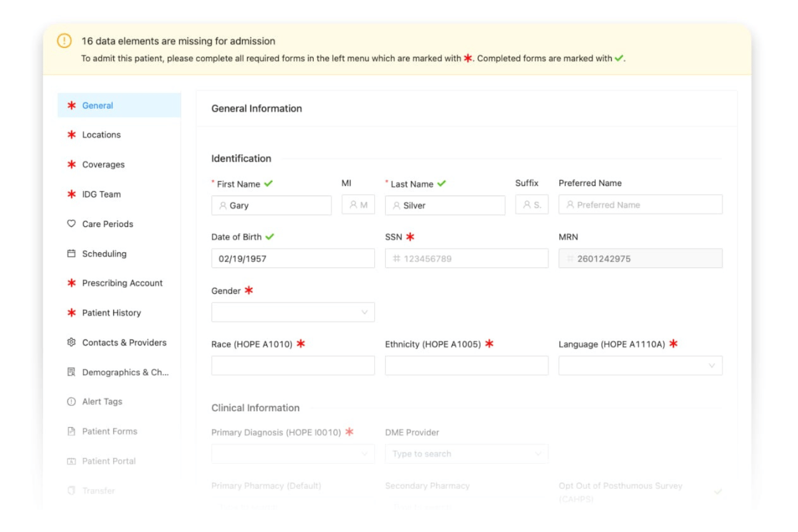Open the Ethnicity (HOPE A1005) selector
Viewport: 798px width, 532px height.
tap(466, 365)
